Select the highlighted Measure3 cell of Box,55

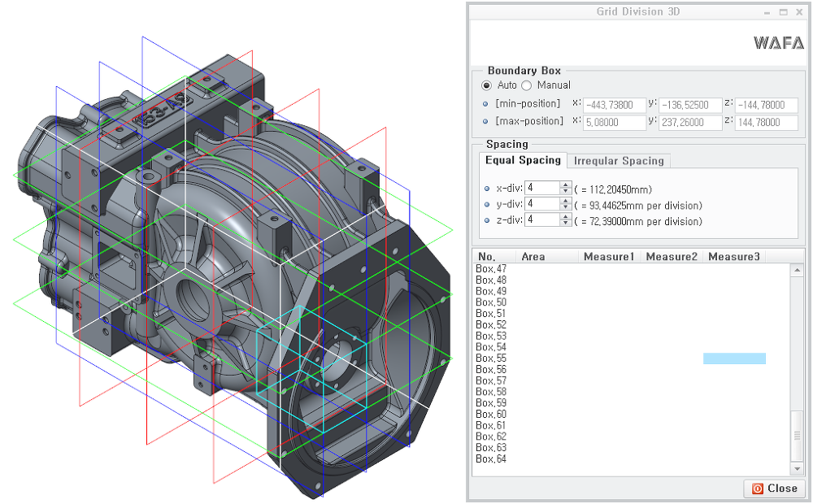click(734, 358)
